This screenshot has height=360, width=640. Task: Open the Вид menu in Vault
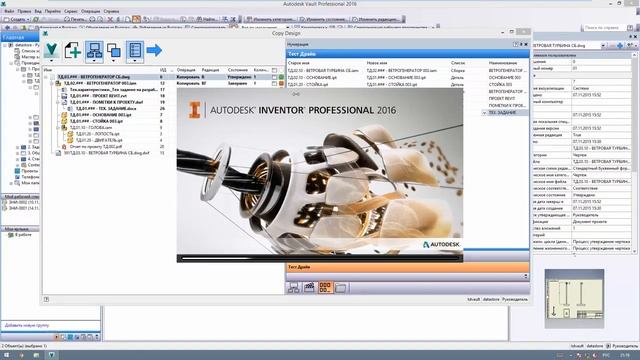pyautogui.click(x=38, y=11)
